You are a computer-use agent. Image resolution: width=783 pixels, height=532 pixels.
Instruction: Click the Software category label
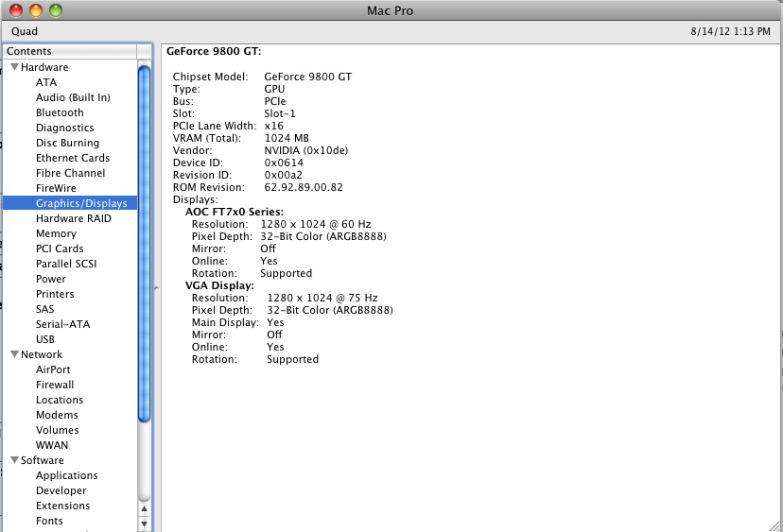pos(42,460)
